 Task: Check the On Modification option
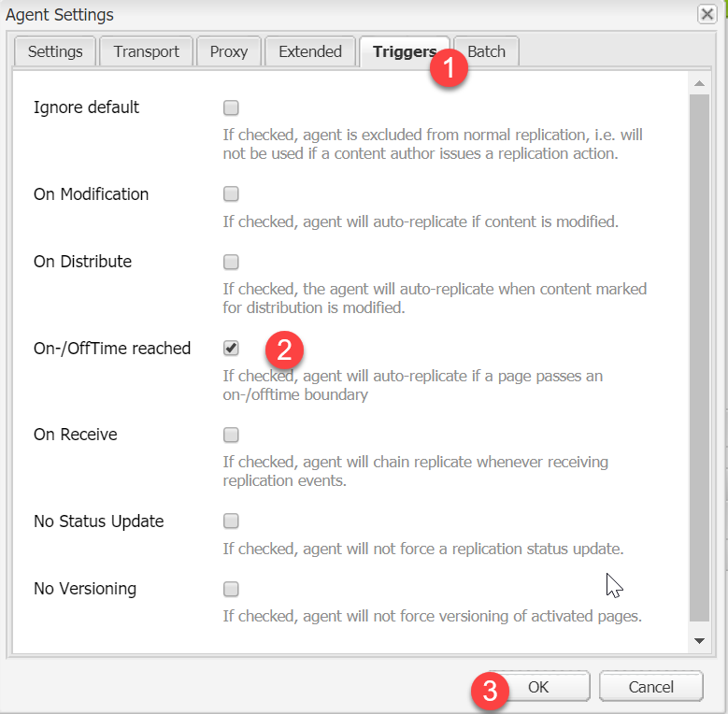231,194
